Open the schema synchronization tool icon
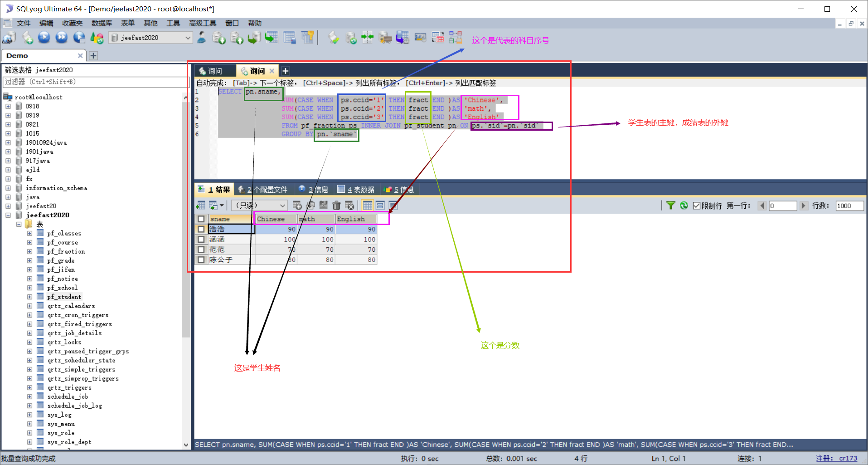The width and height of the screenshot is (868, 465). (x=368, y=38)
